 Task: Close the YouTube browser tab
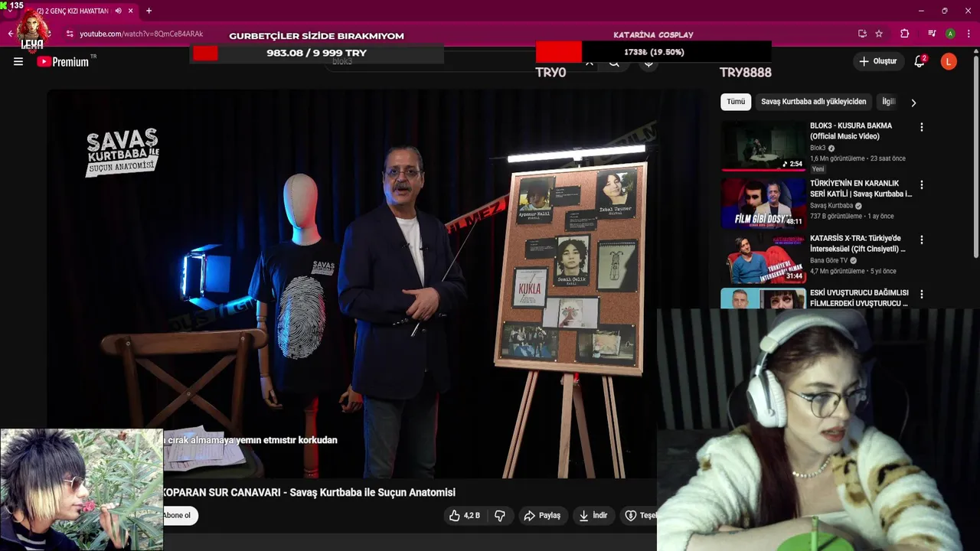click(x=131, y=11)
